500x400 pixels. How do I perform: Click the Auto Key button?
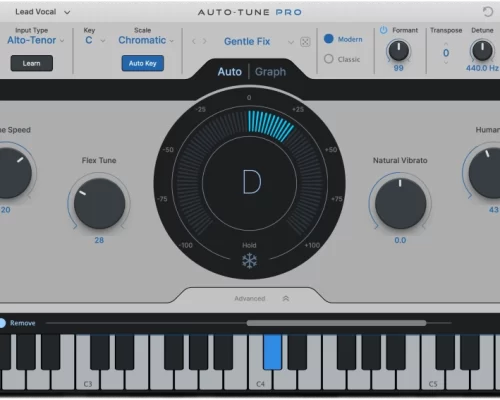143,63
